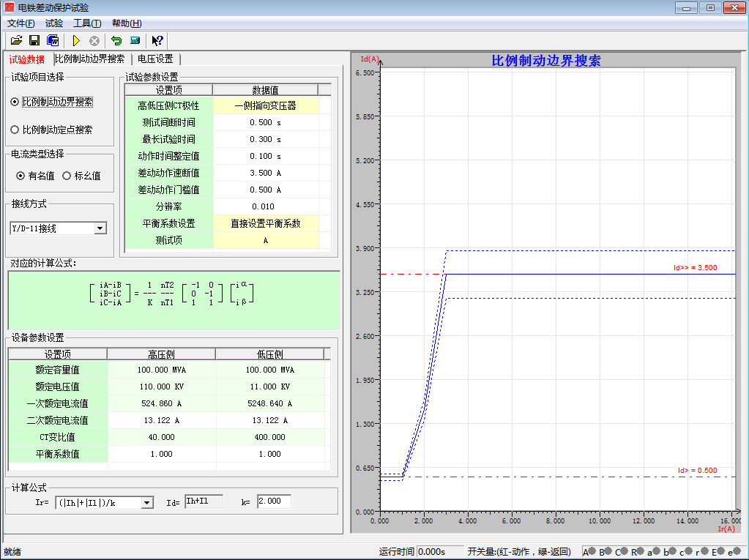Click the k value input field

(x=274, y=502)
